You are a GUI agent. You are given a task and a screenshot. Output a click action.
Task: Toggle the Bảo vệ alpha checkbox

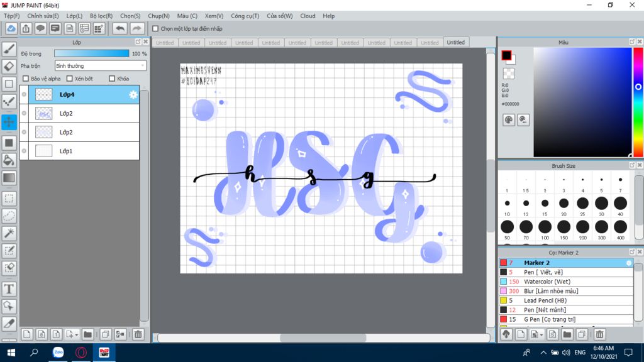tap(26, 79)
